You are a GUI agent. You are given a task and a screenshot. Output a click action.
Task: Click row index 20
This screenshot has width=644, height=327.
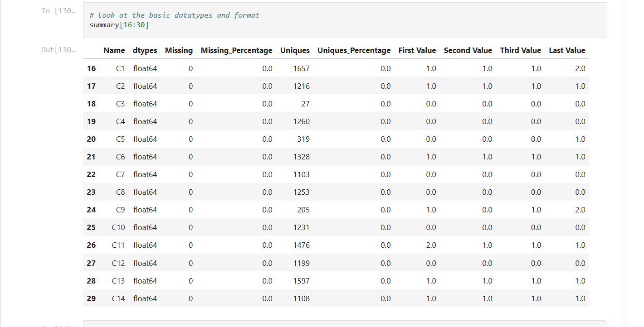tap(91, 139)
